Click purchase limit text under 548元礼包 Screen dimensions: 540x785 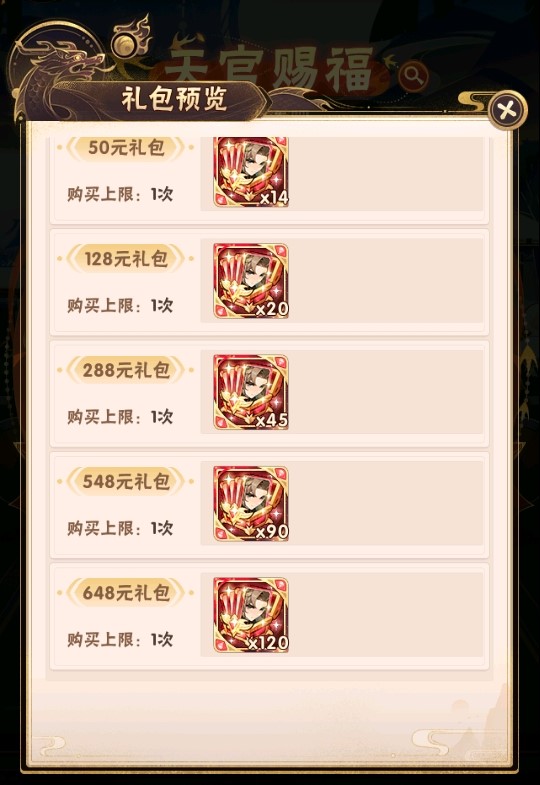click(x=120, y=528)
